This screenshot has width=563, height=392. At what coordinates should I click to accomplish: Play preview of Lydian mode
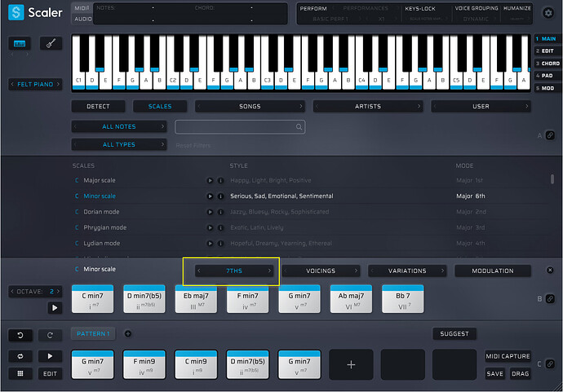(210, 244)
